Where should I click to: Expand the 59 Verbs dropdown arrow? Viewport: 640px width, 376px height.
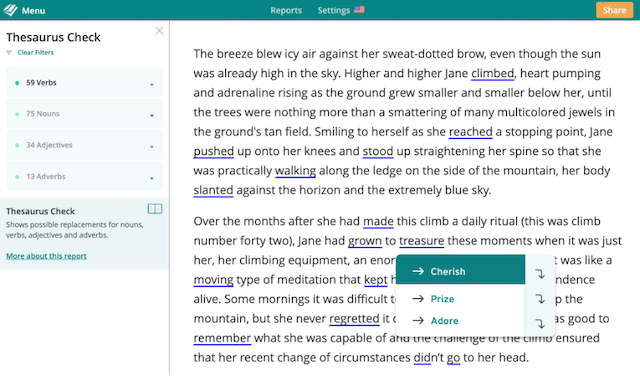click(x=152, y=84)
